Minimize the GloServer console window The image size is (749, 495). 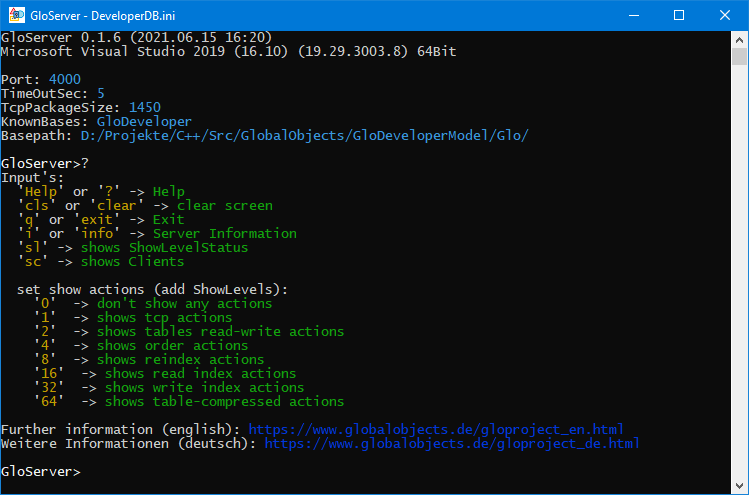click(x=634, y=15)
